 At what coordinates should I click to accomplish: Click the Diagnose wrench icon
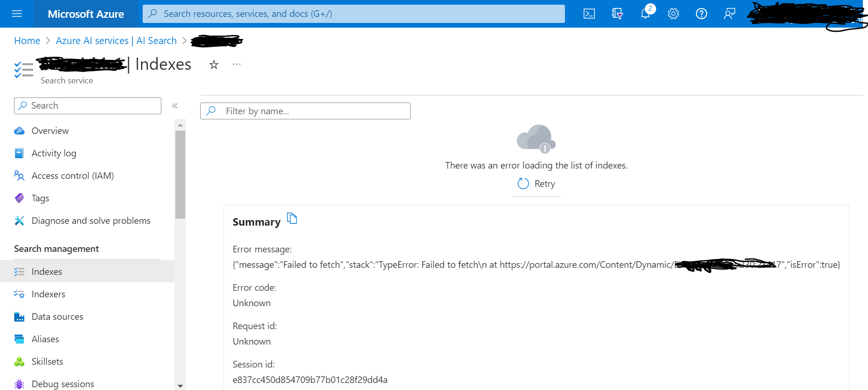click(19, 221)
